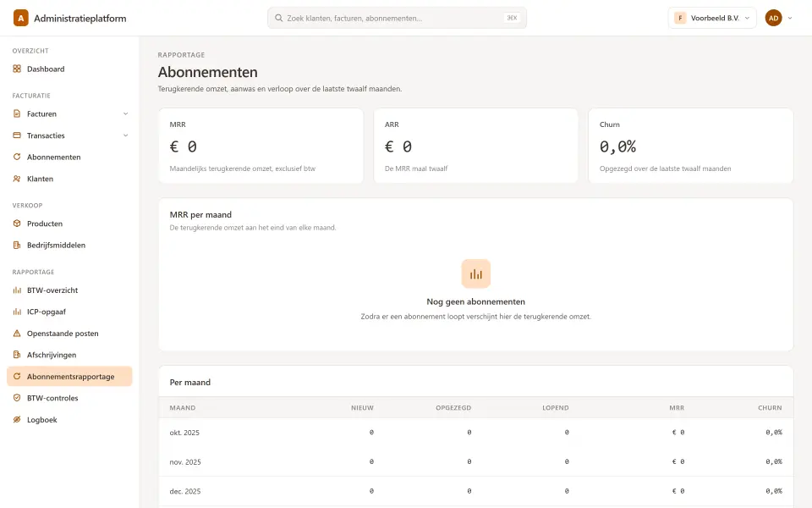Expand the Facturen submenu chevron
This screenshot has height=508, width=812.
tap(125, 113)
